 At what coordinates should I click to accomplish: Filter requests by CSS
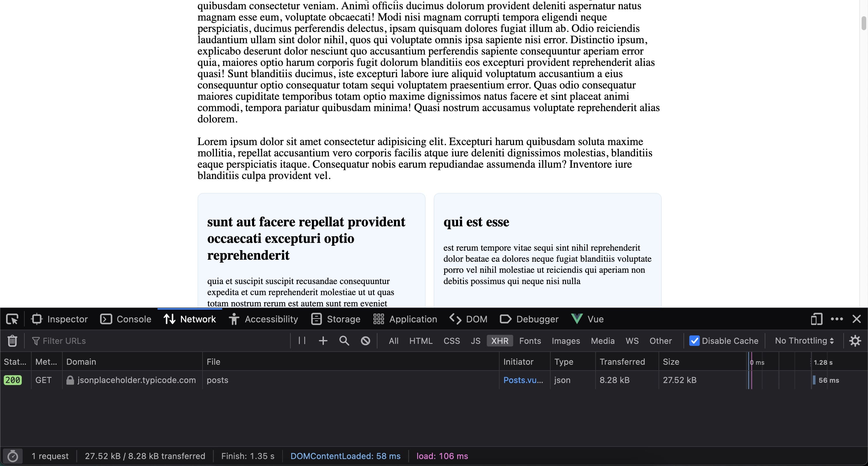[451, 341]
